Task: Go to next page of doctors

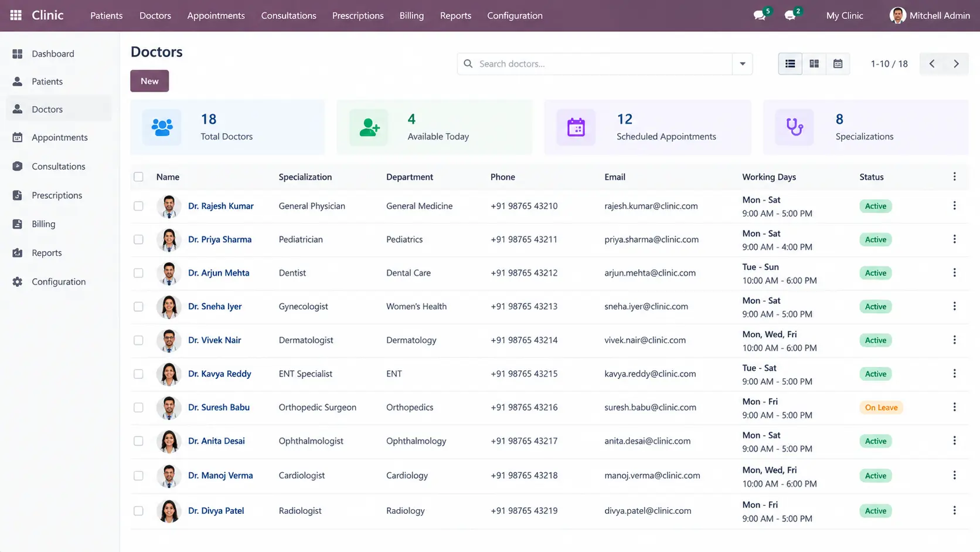Action: (957, 63)
